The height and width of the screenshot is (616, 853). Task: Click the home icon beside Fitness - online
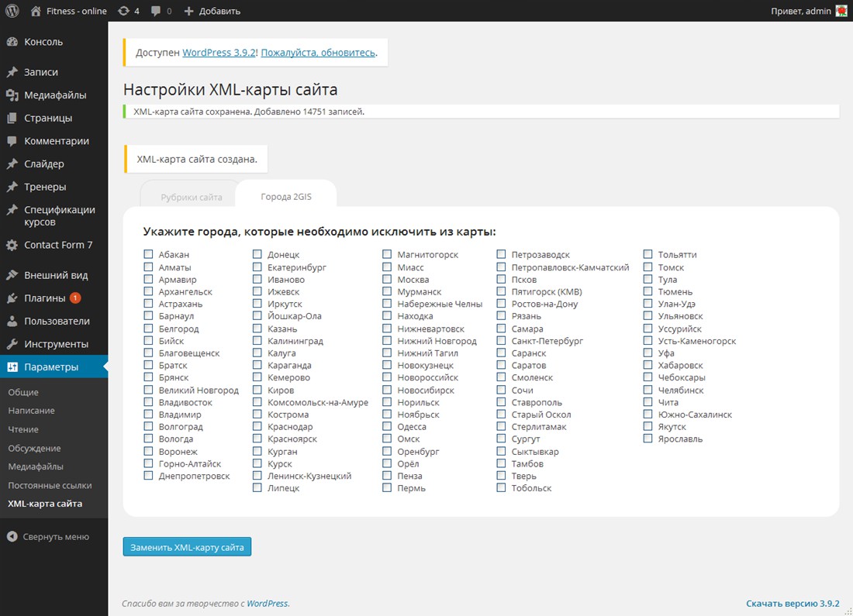tap(36, 11)
